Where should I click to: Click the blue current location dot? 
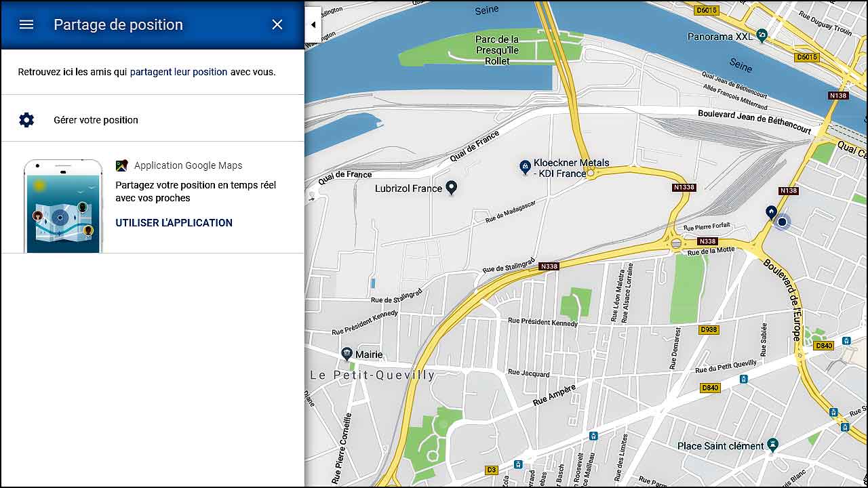click(782, 222)
